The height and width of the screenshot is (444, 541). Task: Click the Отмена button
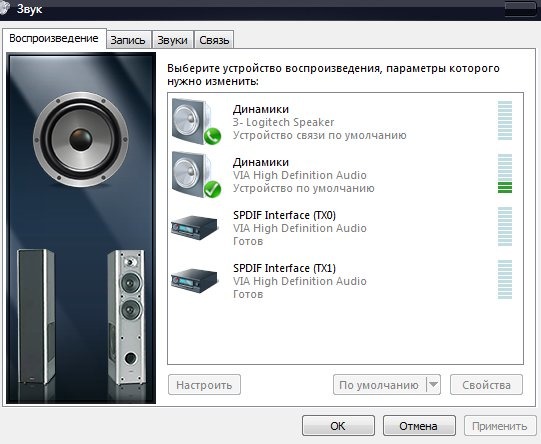pyautogui.click(x=419, y=426)
